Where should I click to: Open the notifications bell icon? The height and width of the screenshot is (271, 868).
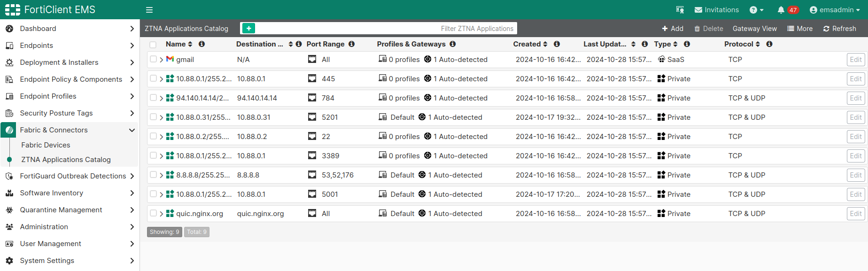click(x=781, y=10)
